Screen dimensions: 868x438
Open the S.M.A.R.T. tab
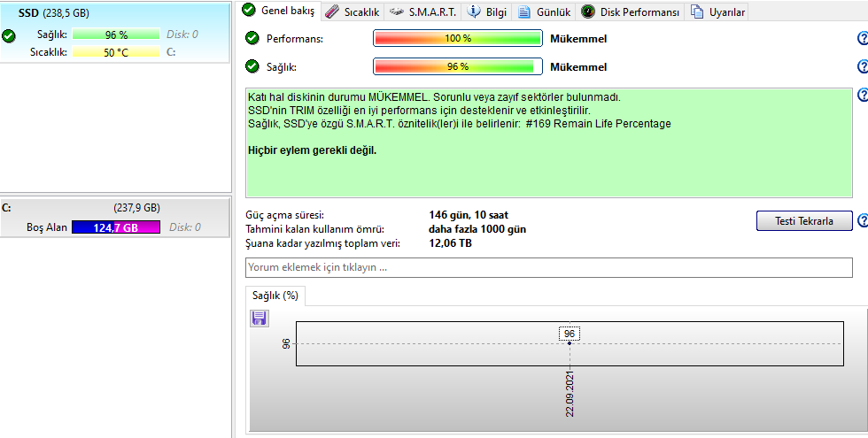422,12
